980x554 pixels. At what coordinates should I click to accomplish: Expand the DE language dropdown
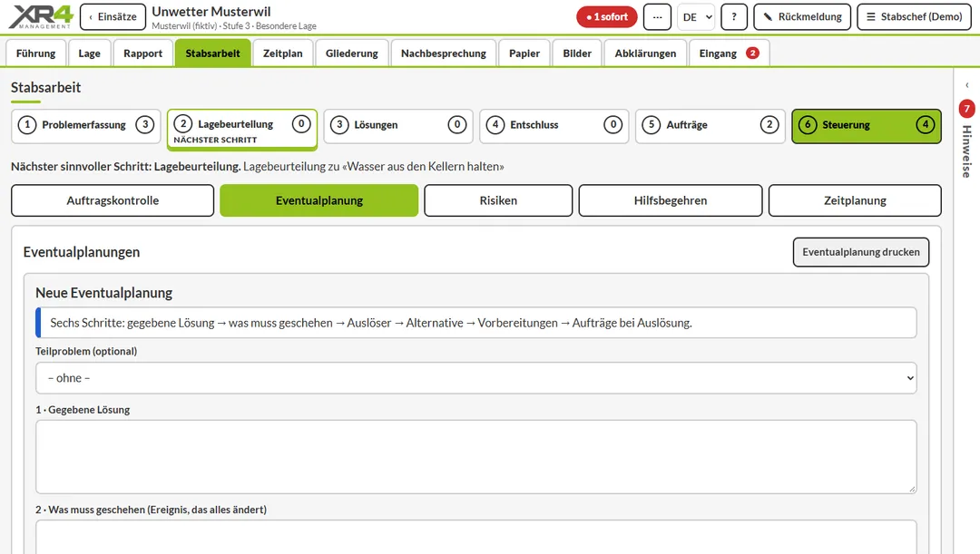pos(696,17)
